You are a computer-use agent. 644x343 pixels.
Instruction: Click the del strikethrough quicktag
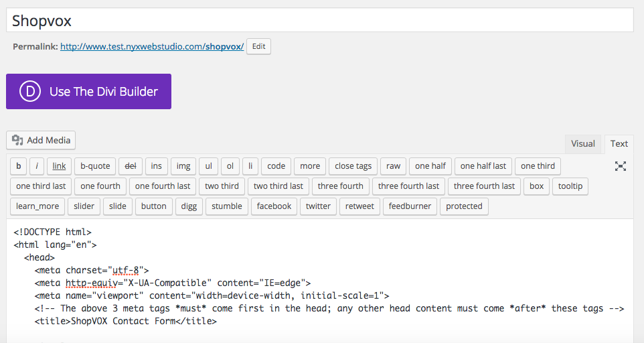(x=131, y=166)
